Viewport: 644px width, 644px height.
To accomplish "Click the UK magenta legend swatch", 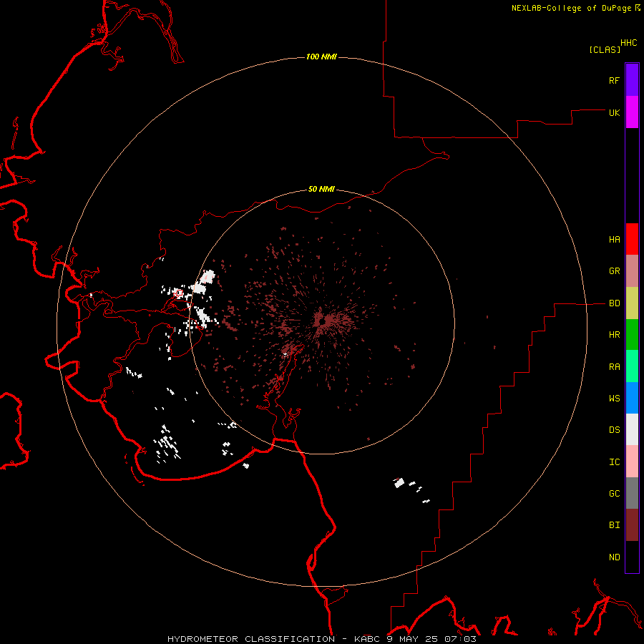I will (632, 112).
